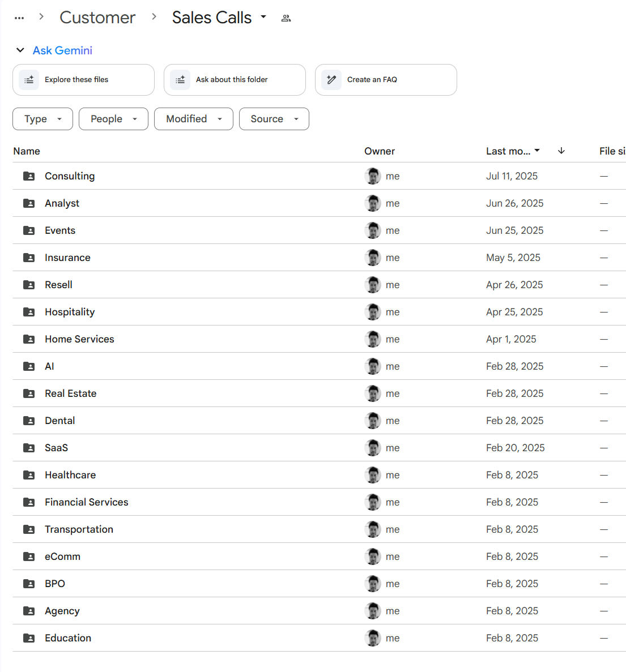626x672 pixels.
Task: Click the Ask about this folder sparkle icon
Action: [x=181, y=80]
